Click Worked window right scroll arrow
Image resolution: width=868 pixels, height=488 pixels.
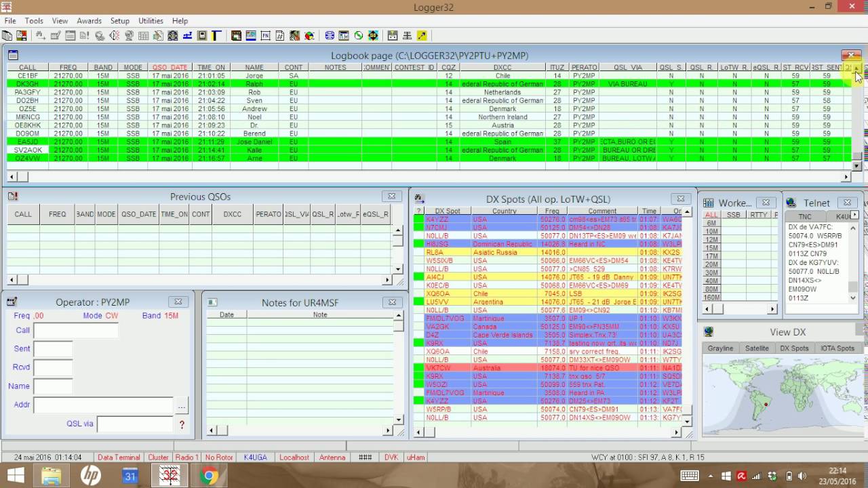772,309
